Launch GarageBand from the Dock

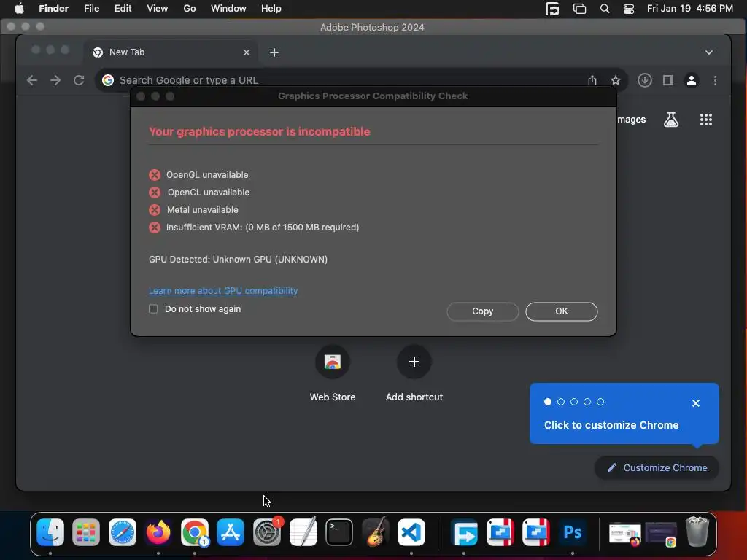[376, 532]
